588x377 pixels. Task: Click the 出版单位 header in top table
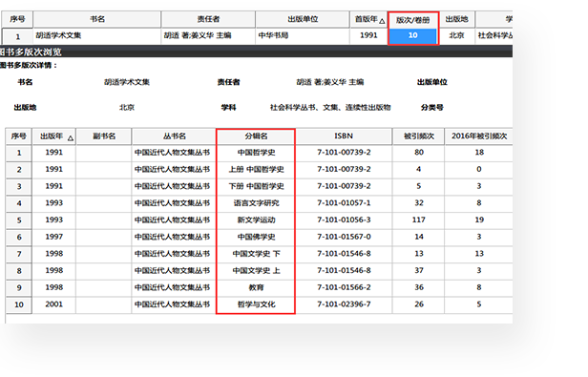[x=303, y=19]
